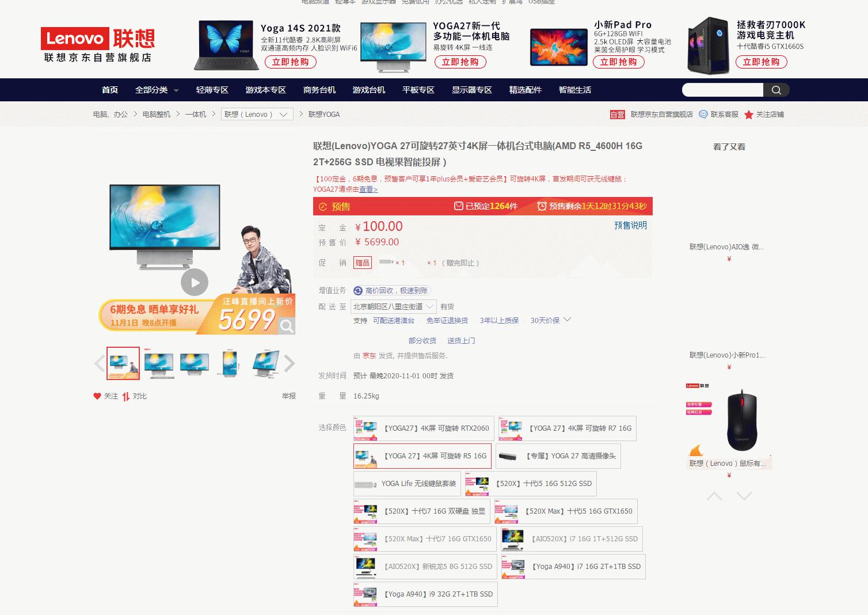This screenshot has width=868, height=615.
Task: Show next thumbnails with right arrow
Action: pos(290,363)
